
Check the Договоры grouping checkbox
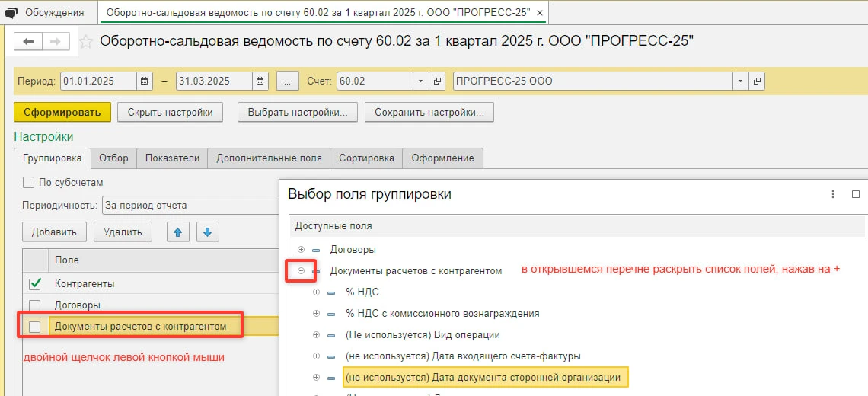click(x=35, y=305)
